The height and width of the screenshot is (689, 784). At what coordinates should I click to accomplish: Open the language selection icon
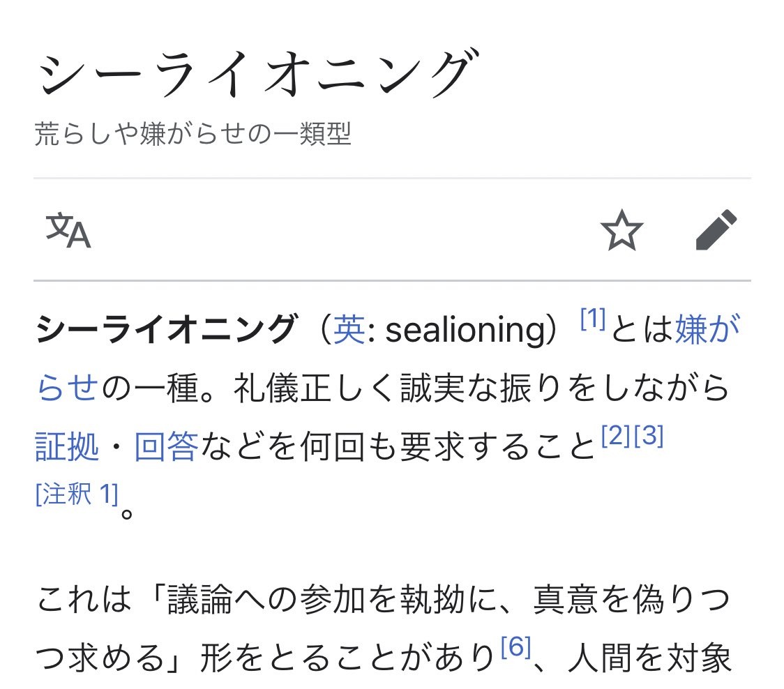click(68, 231)
